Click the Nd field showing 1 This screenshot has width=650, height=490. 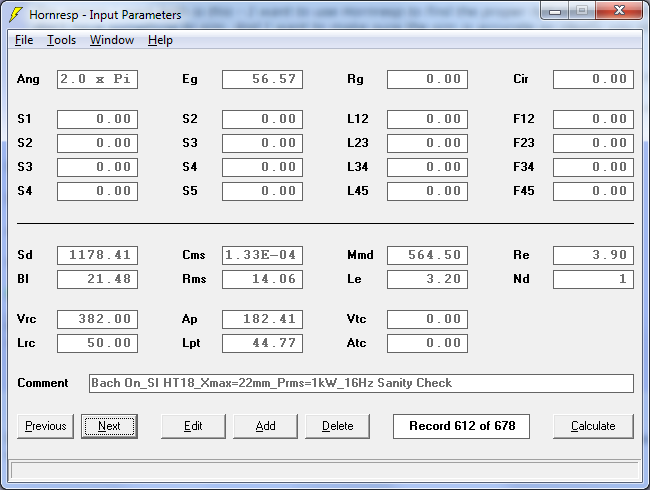coord(593,279)
